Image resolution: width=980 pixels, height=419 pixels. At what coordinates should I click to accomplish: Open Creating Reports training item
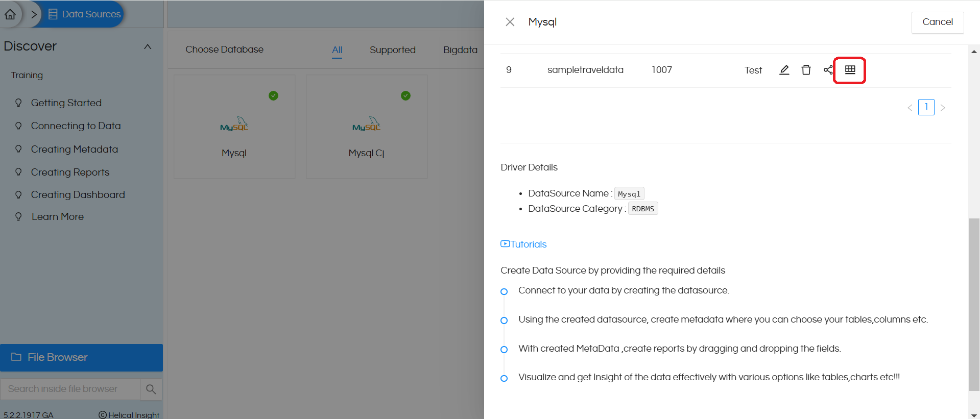(70, 172)
